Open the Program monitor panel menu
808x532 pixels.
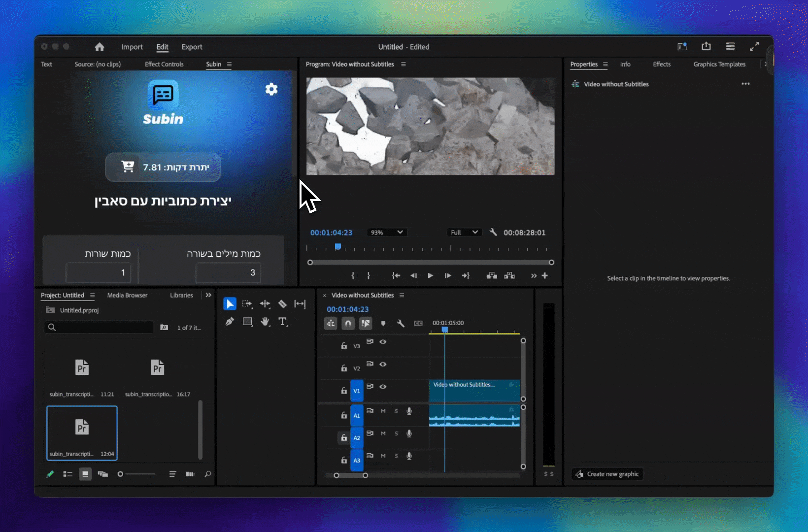point(403,65)
